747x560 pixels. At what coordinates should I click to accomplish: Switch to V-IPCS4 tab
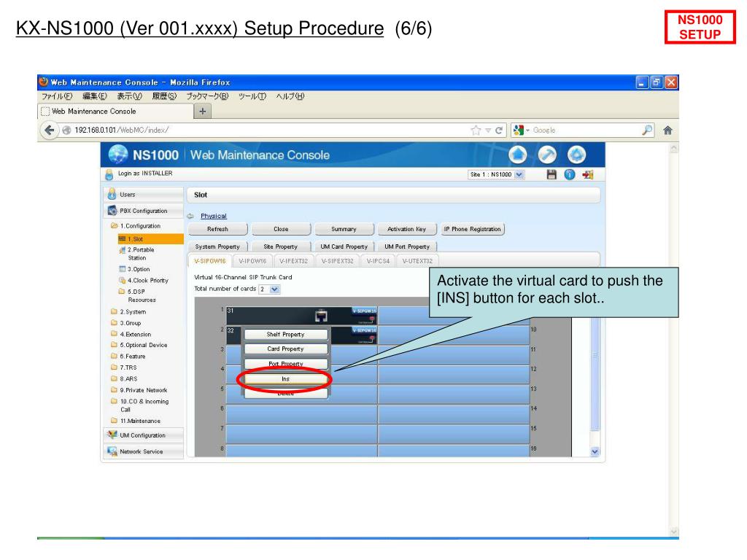pyautogui.click(x=378, y=261)
